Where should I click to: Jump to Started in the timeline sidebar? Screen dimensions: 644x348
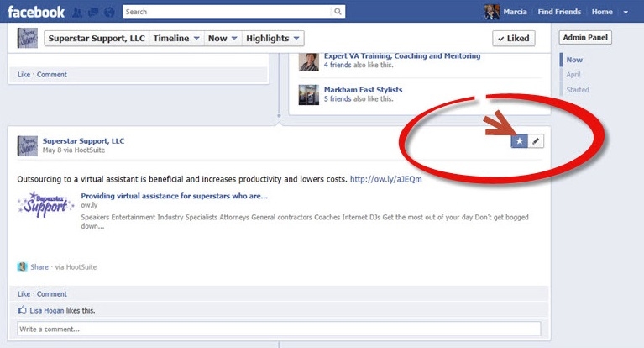(578, 90)
